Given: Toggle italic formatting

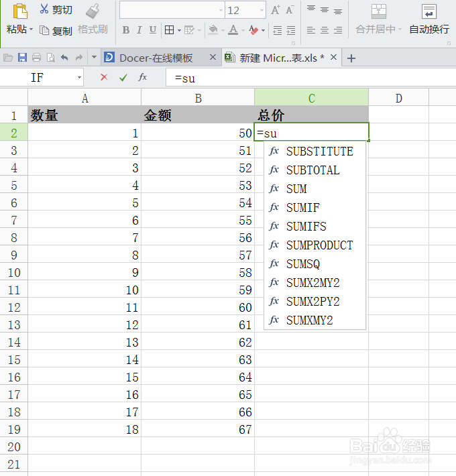Looking at the screenshot, I should tap(139, 30).
